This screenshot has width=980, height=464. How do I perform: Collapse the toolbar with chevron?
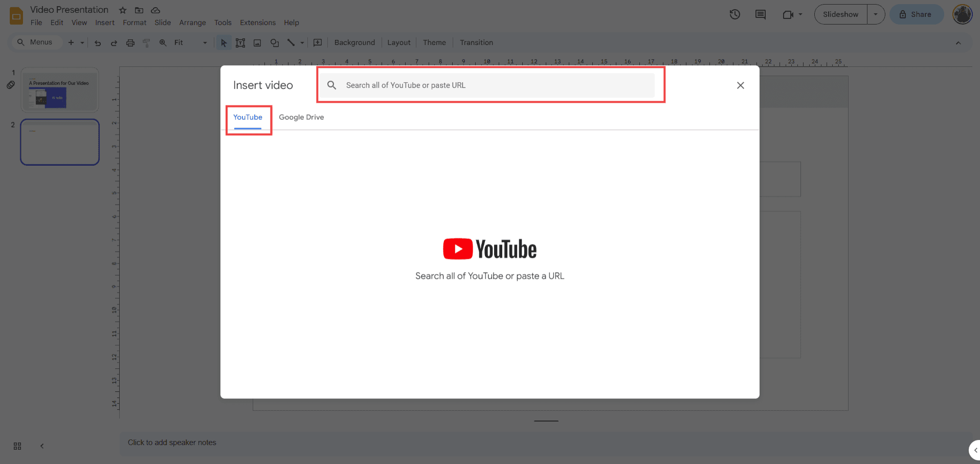coord(958,43)
